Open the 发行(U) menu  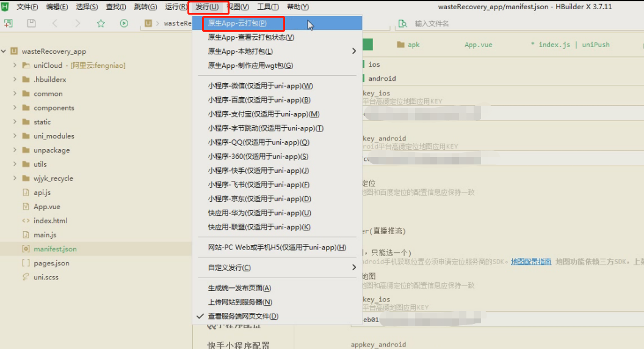click(x=207, y=7)
